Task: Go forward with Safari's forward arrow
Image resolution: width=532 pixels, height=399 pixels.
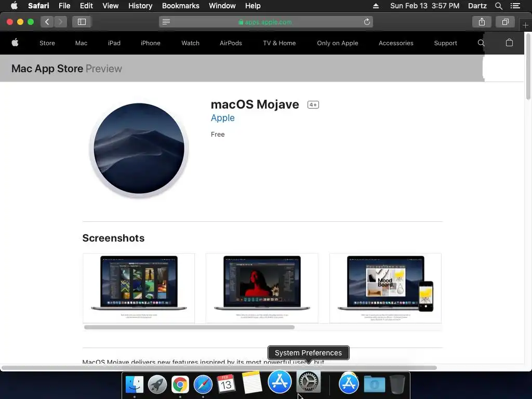Action: (60, 22)
